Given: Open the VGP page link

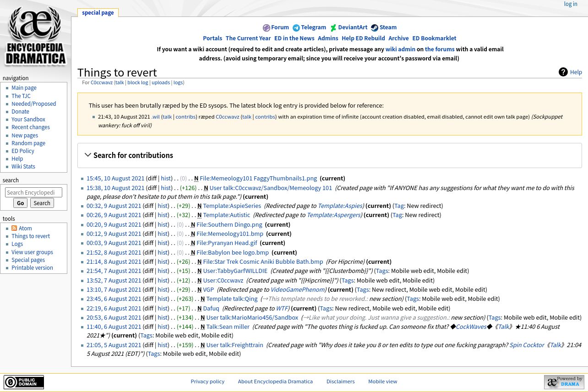Looking at the screenshot, I should click(x=208, y=289).
